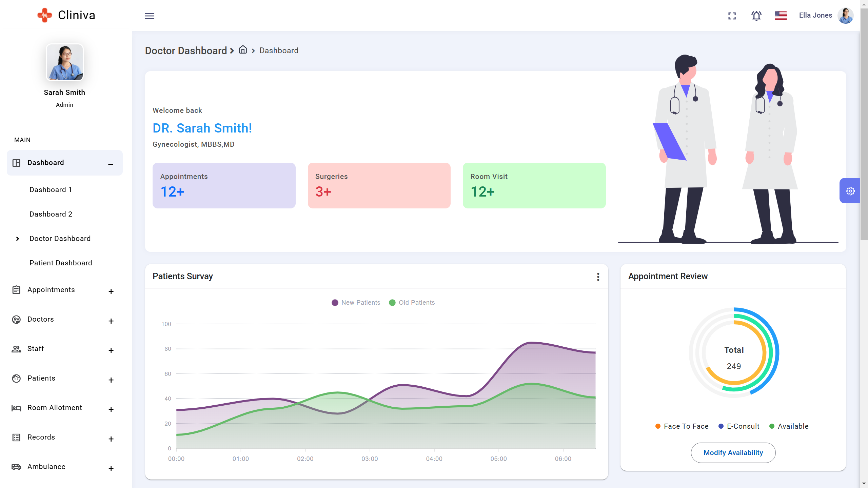The image size is (868, 488).
Task: Click the home icon in the breadcrumb
Action: click(x=243, y=50)
